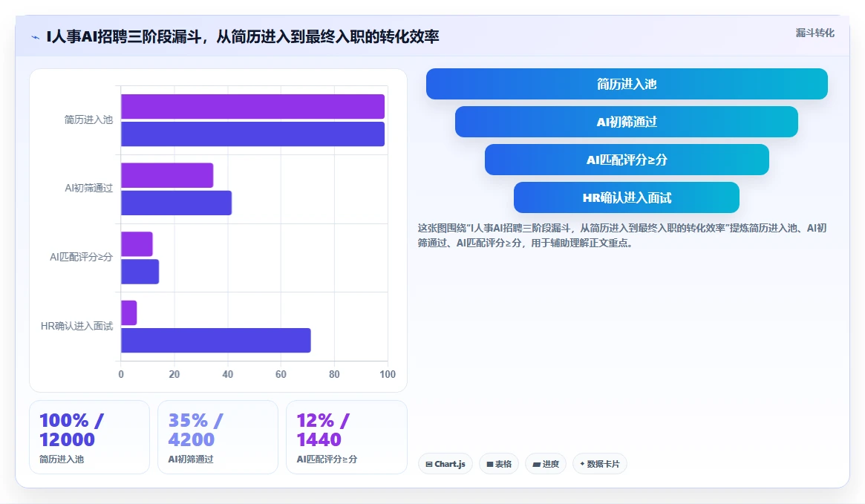Click the 进度 chip
Screen dimensions: 865x504
tap(546, 464)
